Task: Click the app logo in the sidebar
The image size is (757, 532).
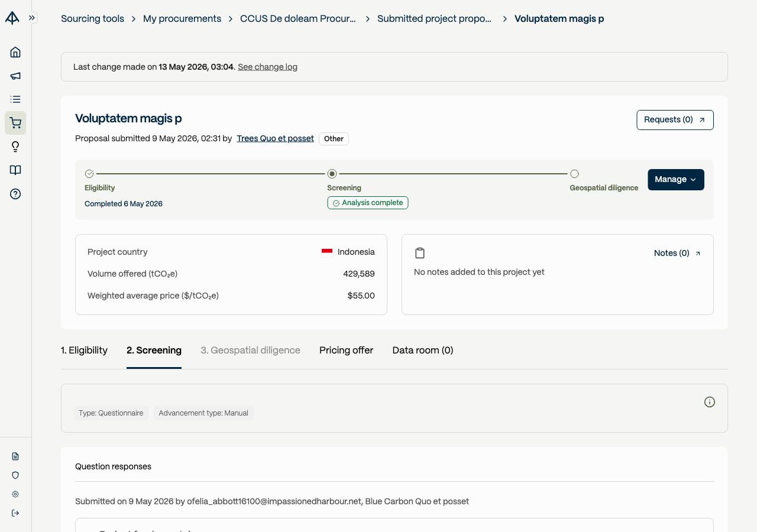Action: pos(12,18)
